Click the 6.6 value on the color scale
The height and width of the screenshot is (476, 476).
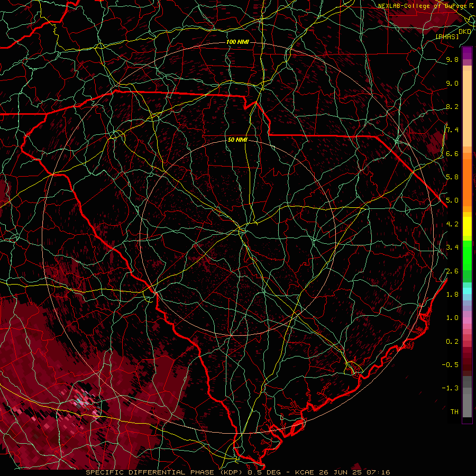click(x=452, y=153)
